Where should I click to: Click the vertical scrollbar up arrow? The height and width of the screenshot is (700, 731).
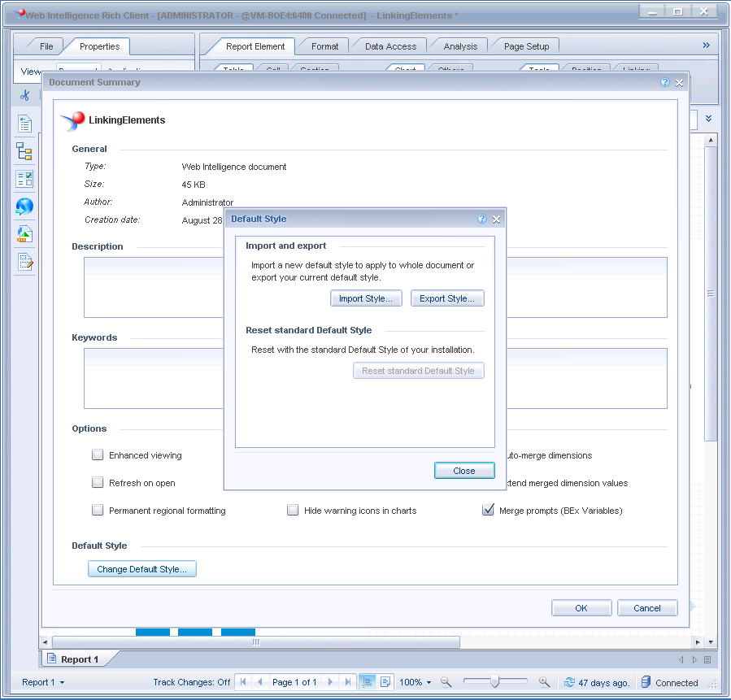coord(711,140)
